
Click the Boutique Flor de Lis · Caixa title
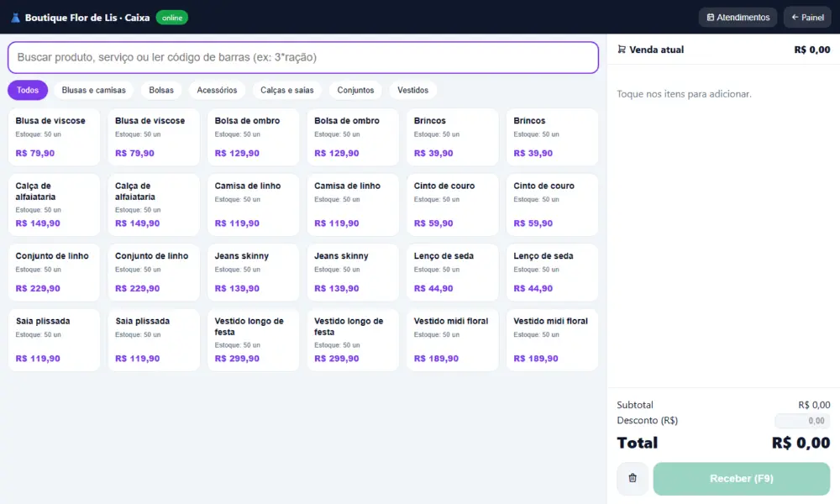point(87,18)
